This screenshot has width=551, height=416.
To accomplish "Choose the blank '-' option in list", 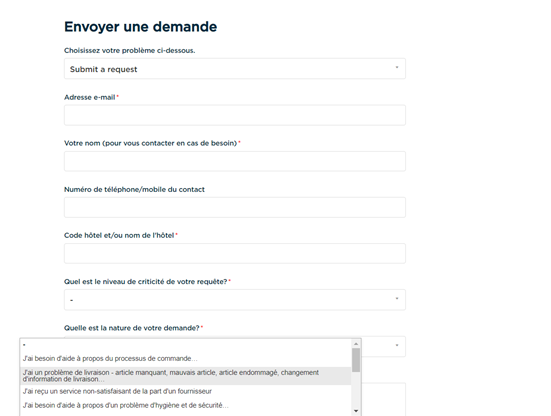I will 186,345.
